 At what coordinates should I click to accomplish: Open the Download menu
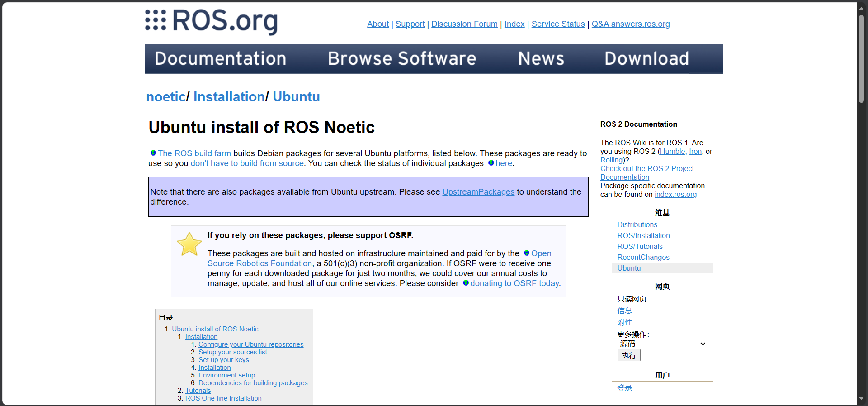[647, 58]
